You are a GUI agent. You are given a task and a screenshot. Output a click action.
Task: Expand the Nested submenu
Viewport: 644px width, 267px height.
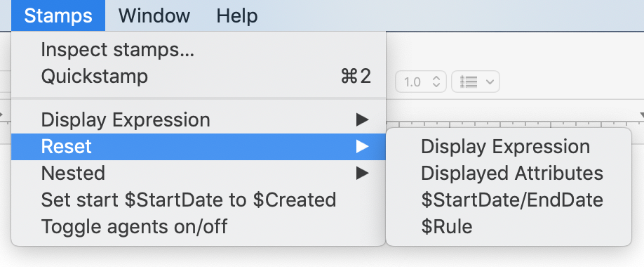tap(199, 174)
